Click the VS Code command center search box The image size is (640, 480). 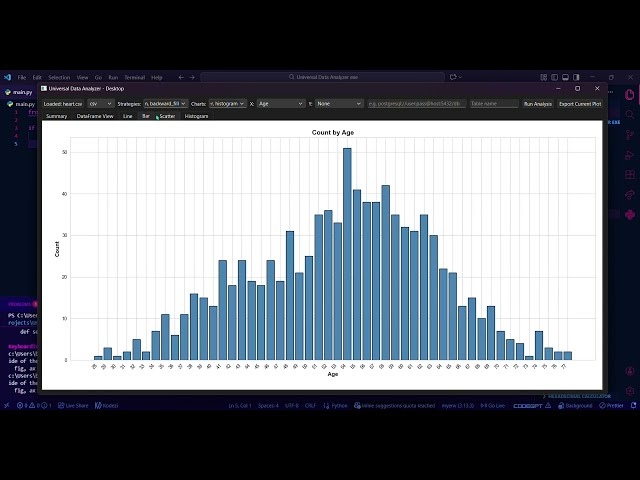322,77
